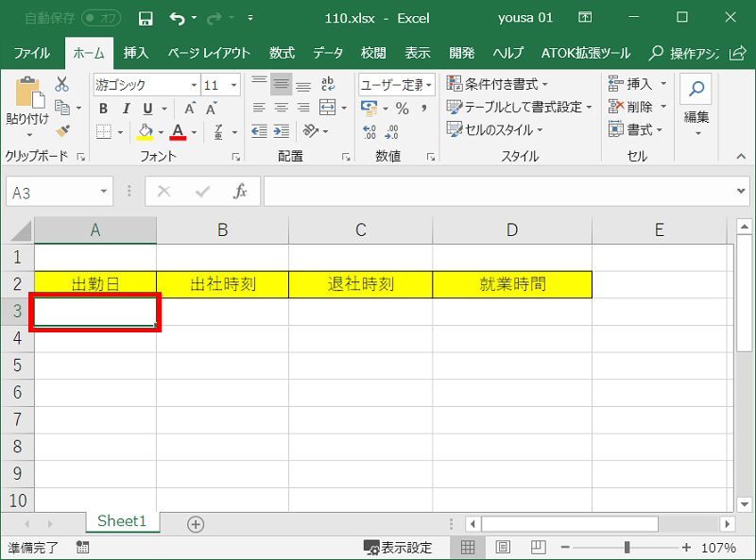Click the Select All corner triangle
The height and width of the screenshot is (560, 756).
pyautogui.click(x=20, y=230)
